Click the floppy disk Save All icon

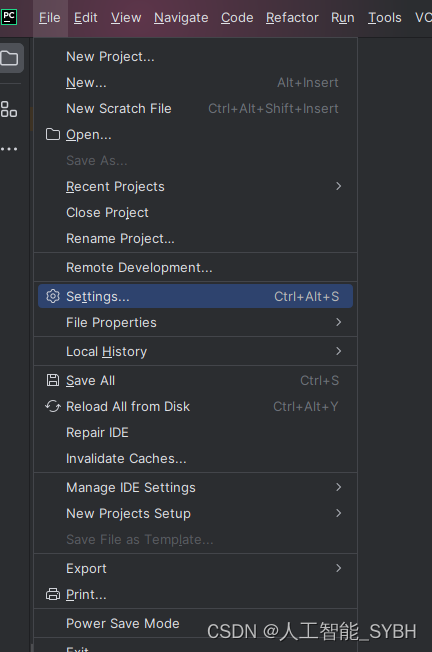click(x=53, y=380)
